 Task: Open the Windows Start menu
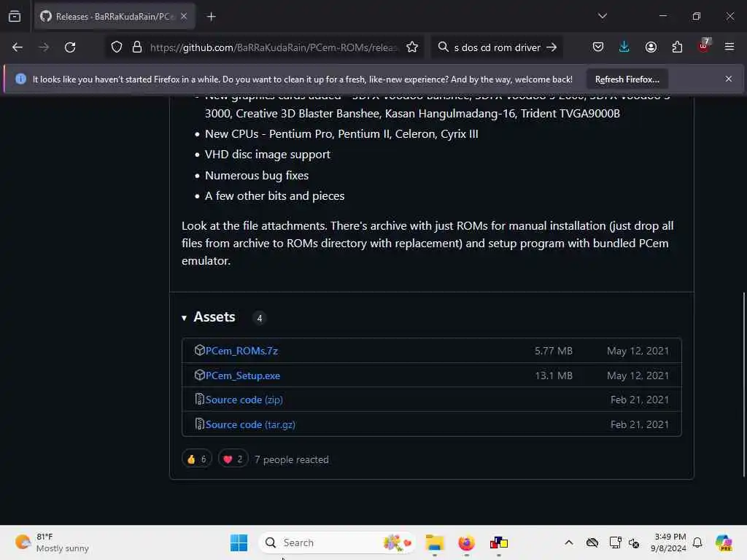tap(239, 542)
